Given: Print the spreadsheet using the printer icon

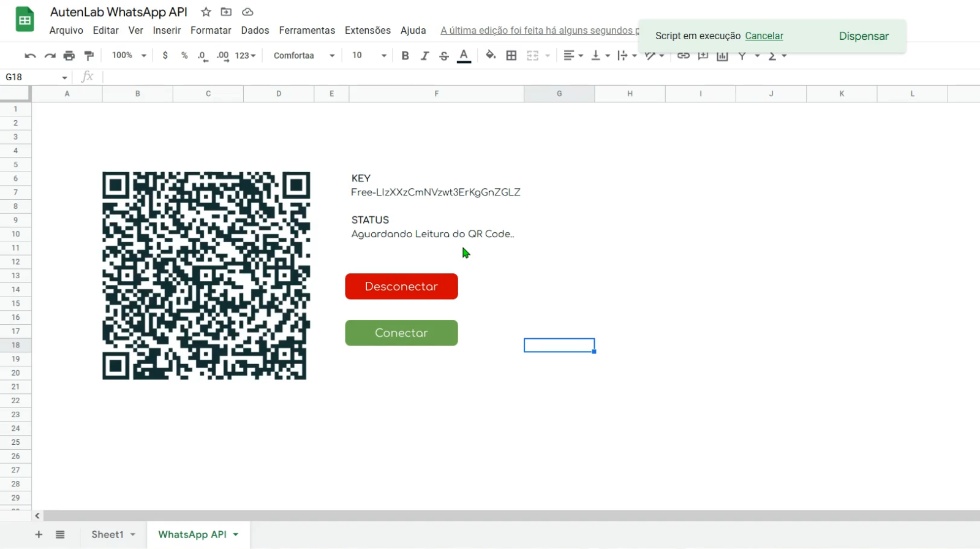Looking at the screenshot, I should pyautogui.click(x=69, y=56).
